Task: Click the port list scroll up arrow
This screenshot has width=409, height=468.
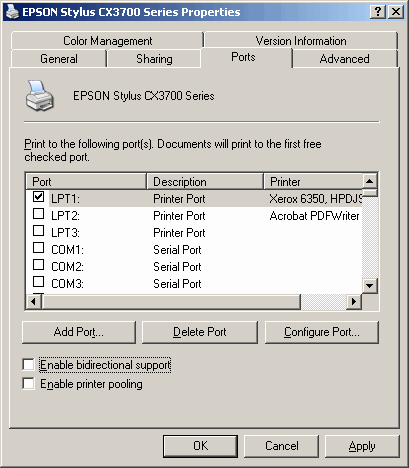Action: click(x=369, y=181)
